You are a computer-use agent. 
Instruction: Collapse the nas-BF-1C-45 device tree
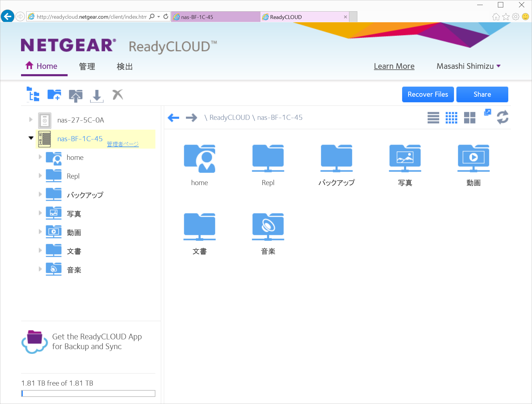click(31, 138)
